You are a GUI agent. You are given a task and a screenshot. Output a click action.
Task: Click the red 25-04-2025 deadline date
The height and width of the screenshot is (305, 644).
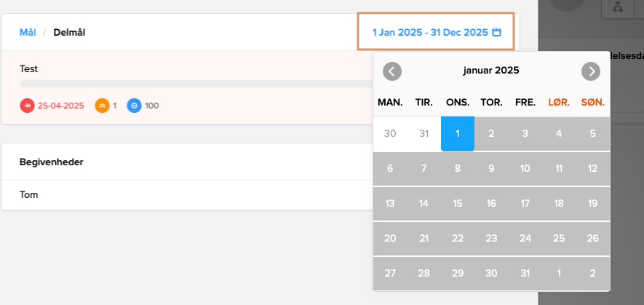click(x=61, y=106)
